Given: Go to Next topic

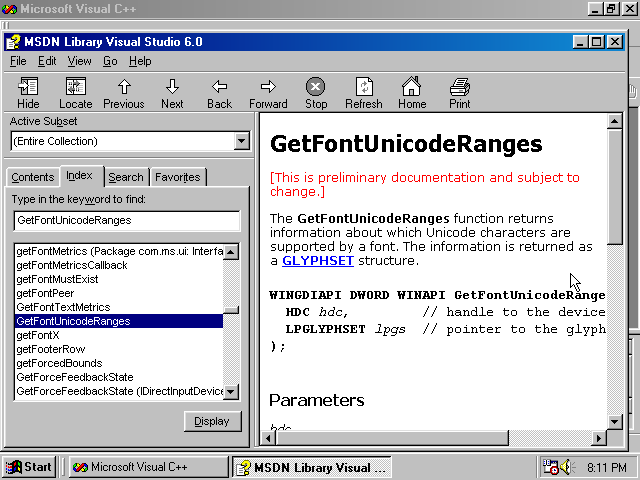Looking at the screenshot, I should coord(172,92).
